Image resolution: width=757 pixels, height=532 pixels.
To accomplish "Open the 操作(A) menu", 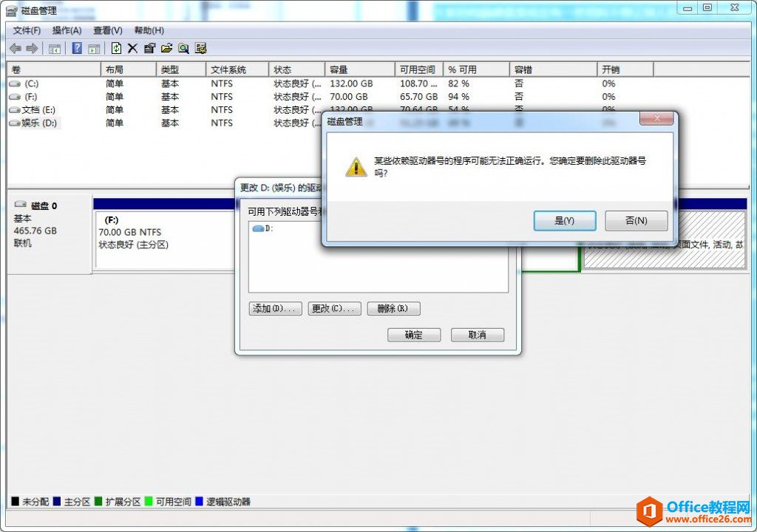I will click(x=67, y=30).
